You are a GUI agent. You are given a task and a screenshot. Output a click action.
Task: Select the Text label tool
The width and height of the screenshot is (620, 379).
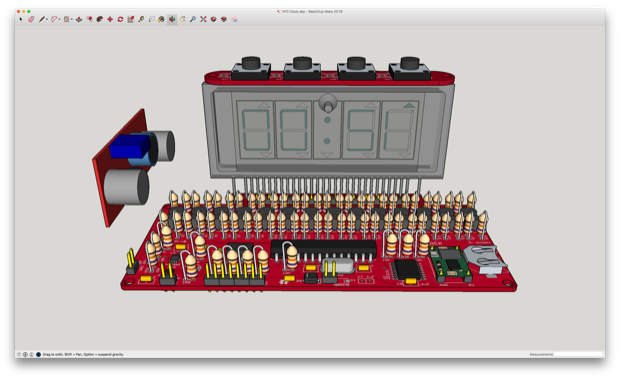(x=151, y=19)
